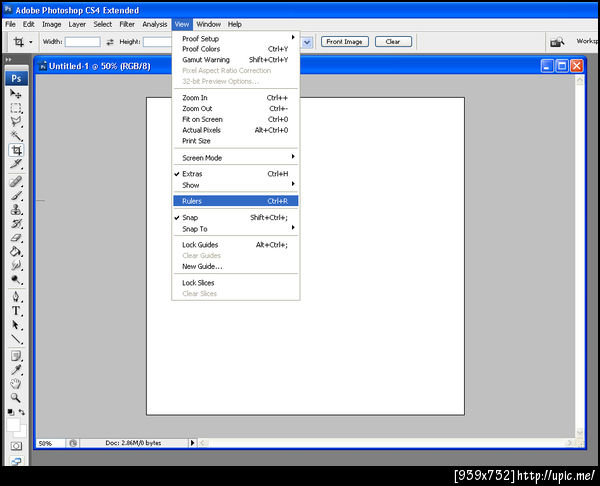Screen dimensions: 600x486
Task: Choose Actual Pixels menu entry
Action: [235, 130]
